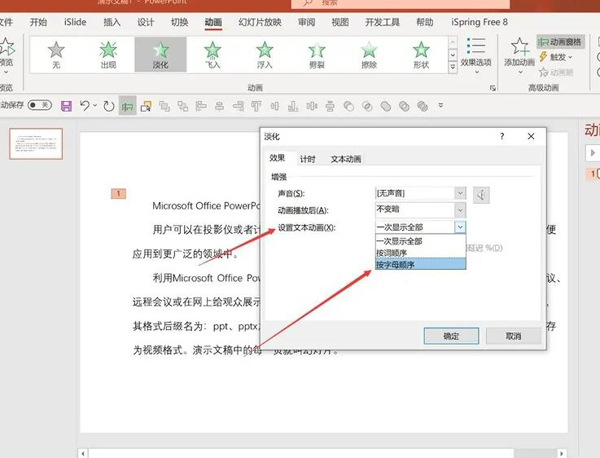Image resolution: width=600 pixels, height=458 pixels.
Task: Open the 插入 ribbon tab
Action: [x=112, y=22]
